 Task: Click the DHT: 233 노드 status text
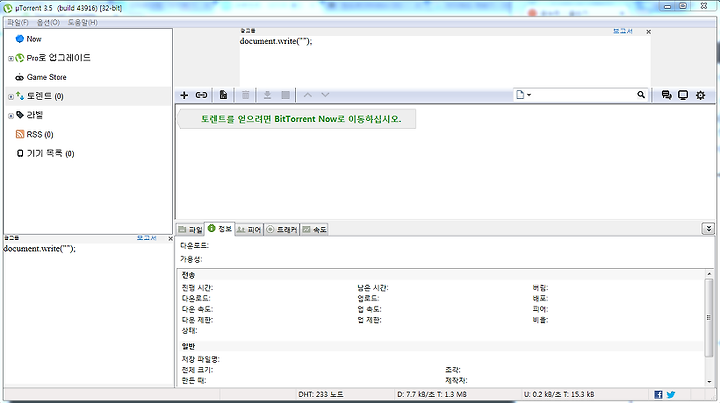pyautogui.click(x=321, y=394)
